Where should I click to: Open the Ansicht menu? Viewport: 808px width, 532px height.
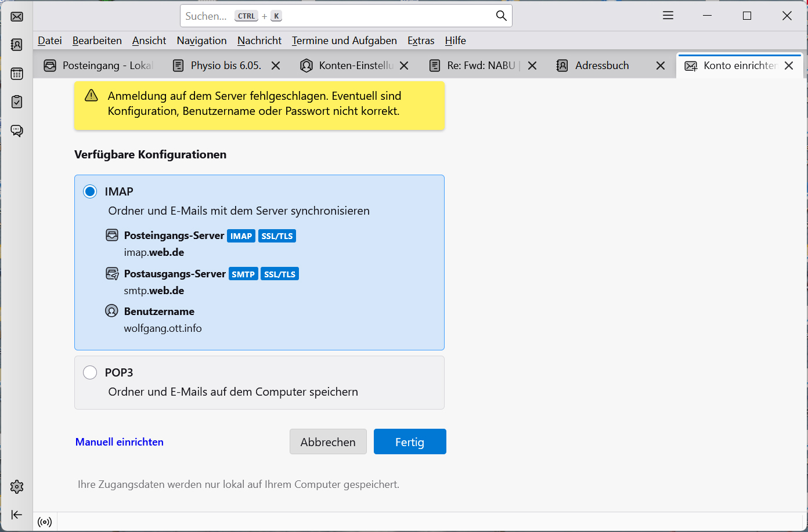click(x=149, y=41)
